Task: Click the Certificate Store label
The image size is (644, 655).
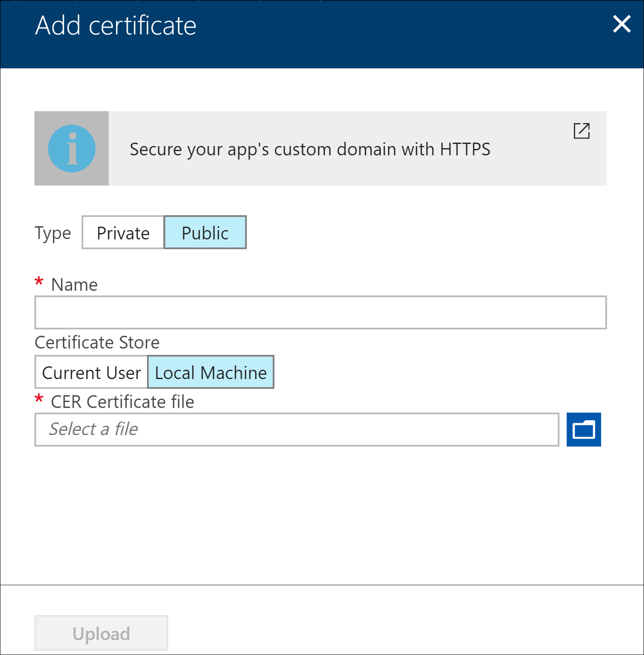Action: (x=97, y=343)
